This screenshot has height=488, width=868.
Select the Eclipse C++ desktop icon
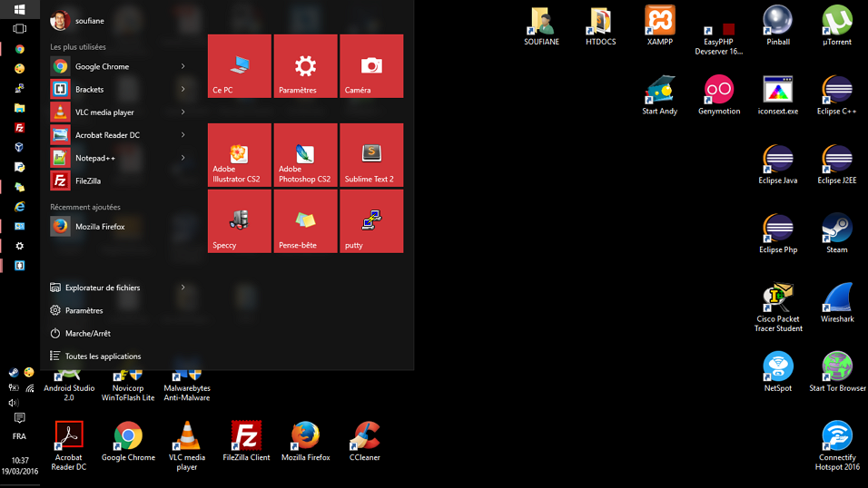836,94
